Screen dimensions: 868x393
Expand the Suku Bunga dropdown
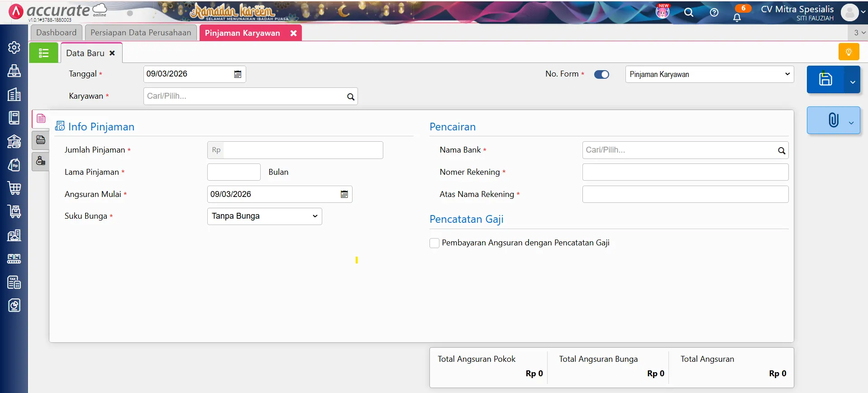point(264,216)
